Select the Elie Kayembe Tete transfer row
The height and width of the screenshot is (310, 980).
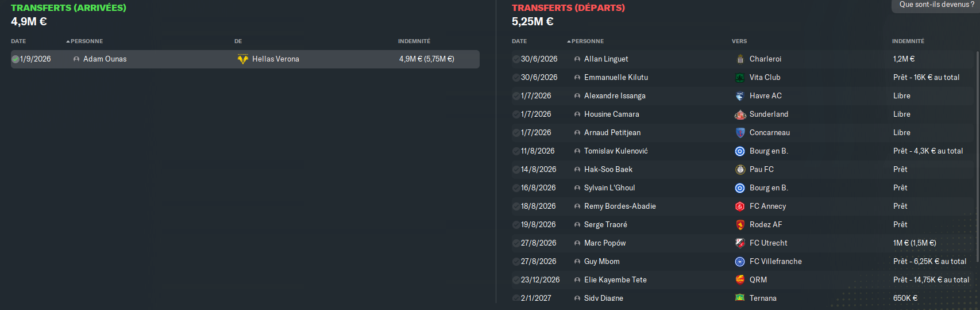tap(689, 280)
